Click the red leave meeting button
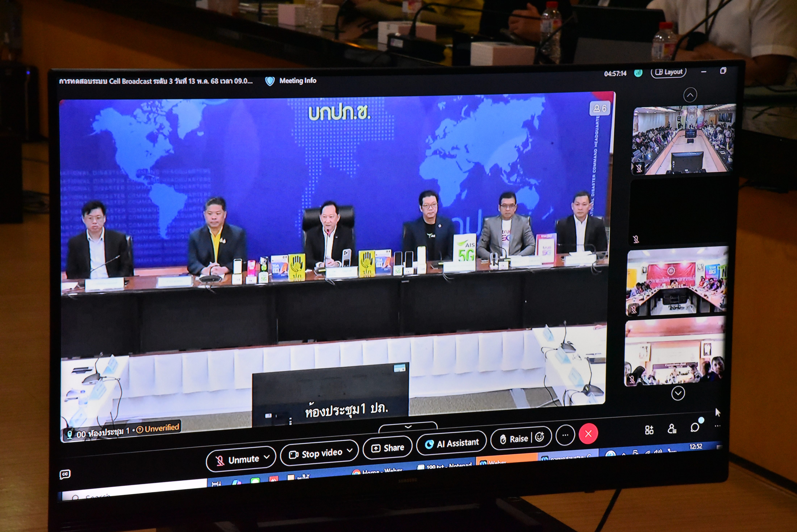This screenshot has height=532, width=797. click(588, 434)
